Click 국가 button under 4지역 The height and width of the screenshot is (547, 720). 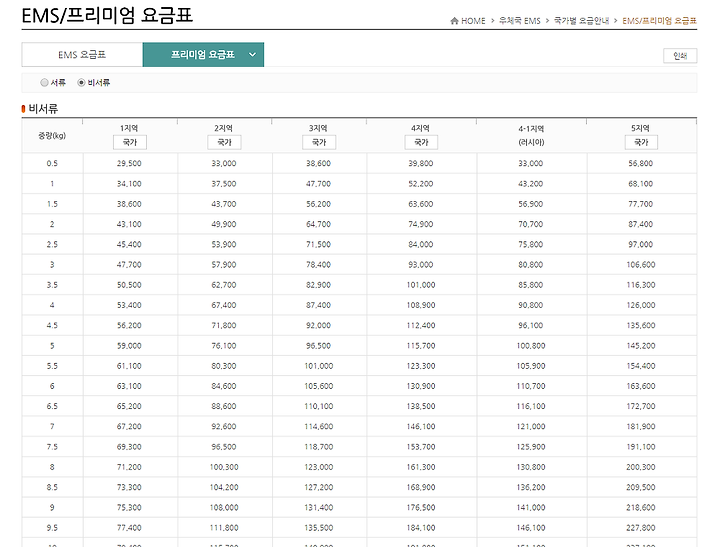click(x=421, y=142)
